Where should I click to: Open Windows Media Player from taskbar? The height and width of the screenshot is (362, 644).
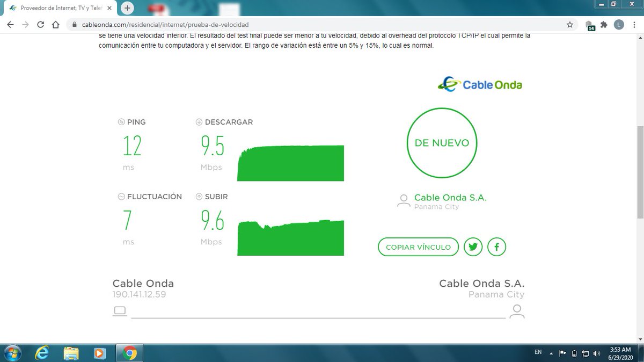pyautogui.click(x=100, y=353)
